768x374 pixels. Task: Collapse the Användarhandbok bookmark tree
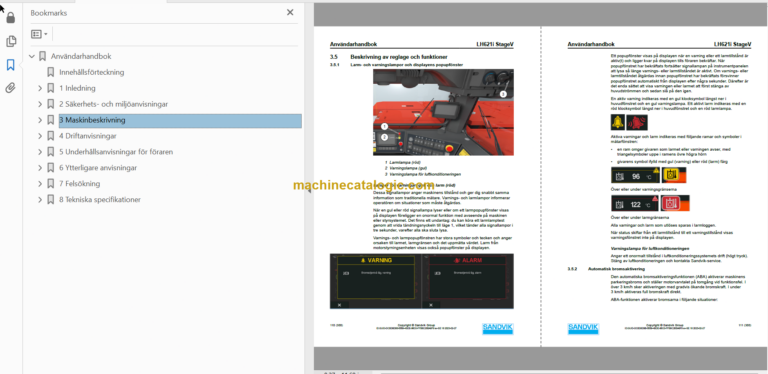coord(32,56)
